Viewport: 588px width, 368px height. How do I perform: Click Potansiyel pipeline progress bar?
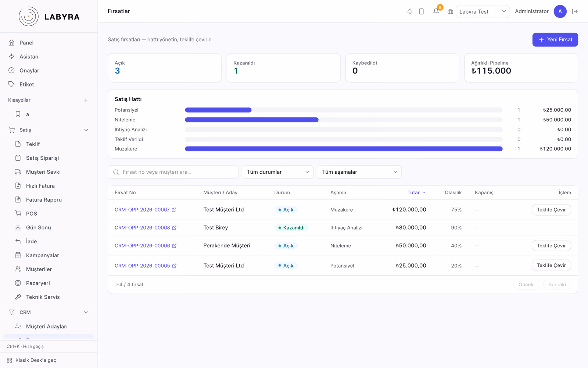[x=344, y=110]
